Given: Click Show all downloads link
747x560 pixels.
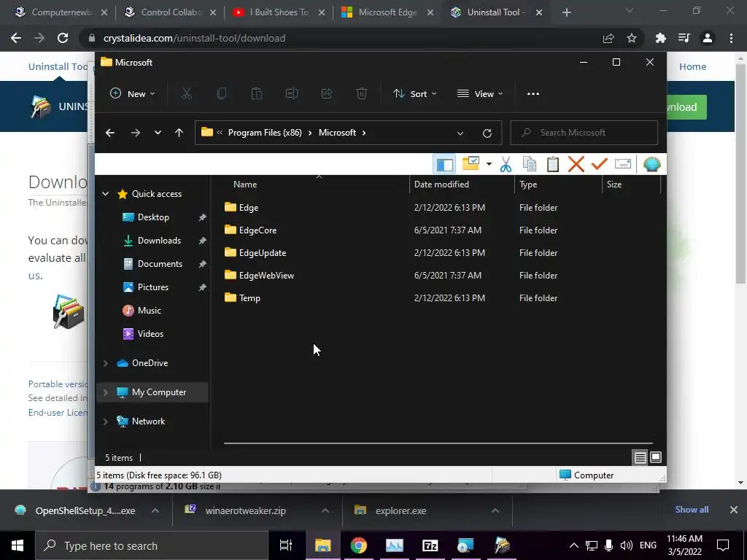Looking at the screenshot, I should pyautogui.click(x=692, y=510).
